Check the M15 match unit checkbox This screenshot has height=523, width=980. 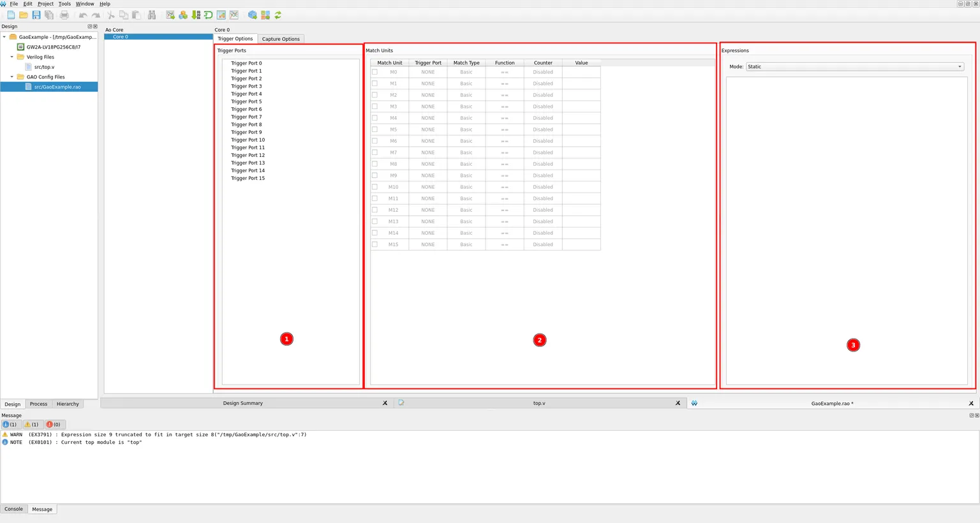coord(375,244)
